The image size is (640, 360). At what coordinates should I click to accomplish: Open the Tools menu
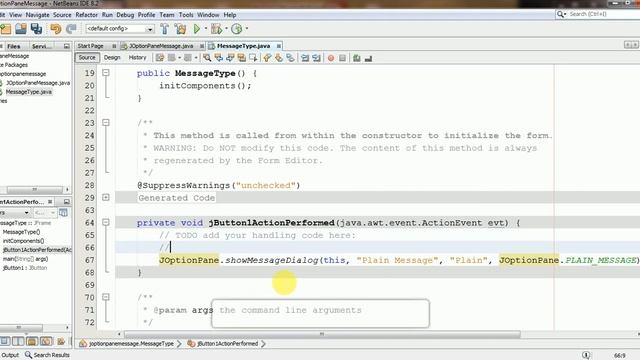click(x=186, y=15)
